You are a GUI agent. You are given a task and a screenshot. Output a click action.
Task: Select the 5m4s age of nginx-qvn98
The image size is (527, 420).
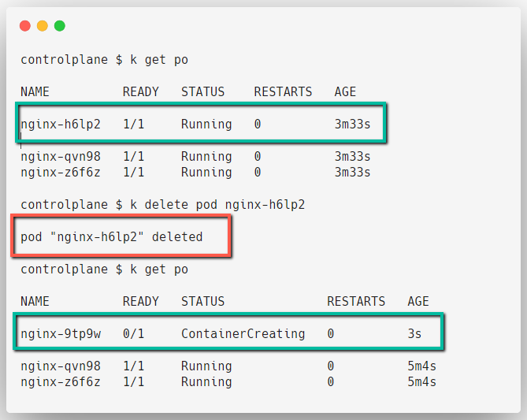[x=421, y=366]
